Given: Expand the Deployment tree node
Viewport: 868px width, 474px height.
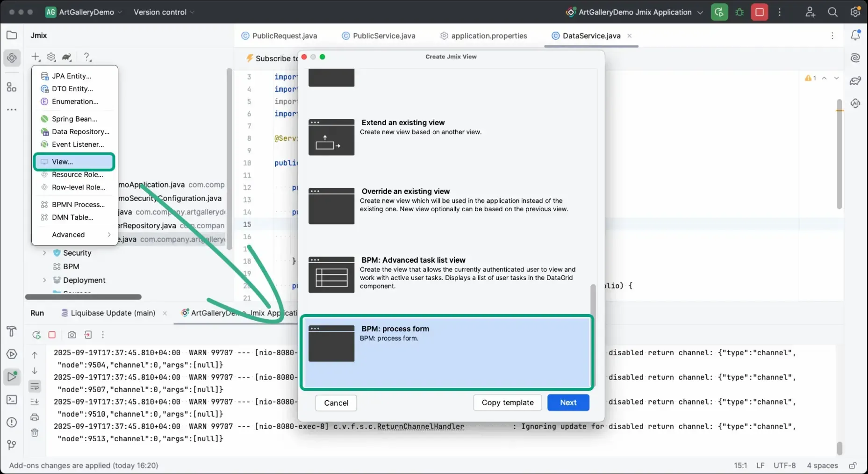Looking at the screenshot, I should 44,280.
